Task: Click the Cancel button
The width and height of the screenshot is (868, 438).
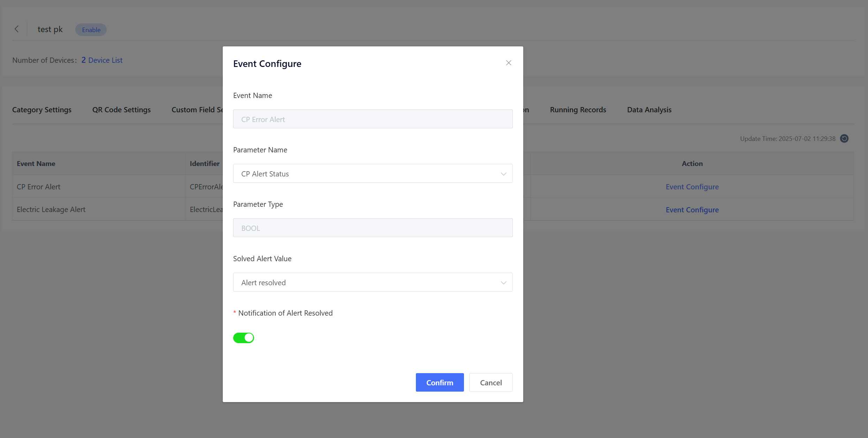Action: coord(491,382)
